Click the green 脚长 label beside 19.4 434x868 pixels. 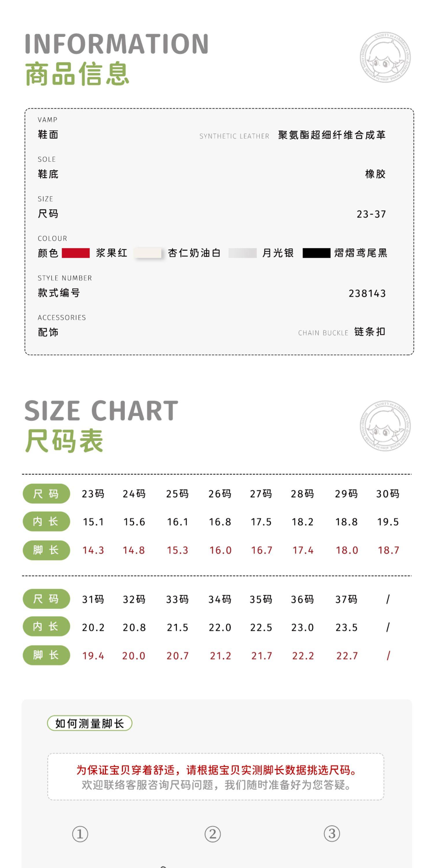point(46,655)
